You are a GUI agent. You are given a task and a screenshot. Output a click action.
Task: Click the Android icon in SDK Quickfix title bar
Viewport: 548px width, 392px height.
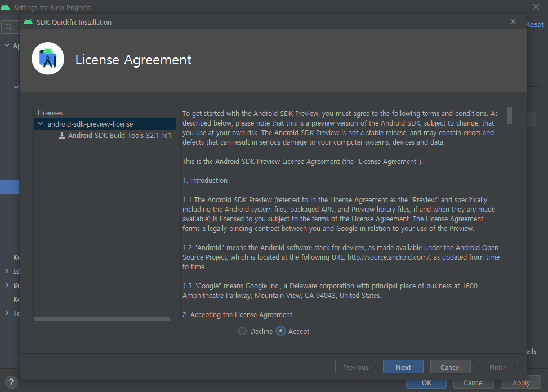point(28,22)
